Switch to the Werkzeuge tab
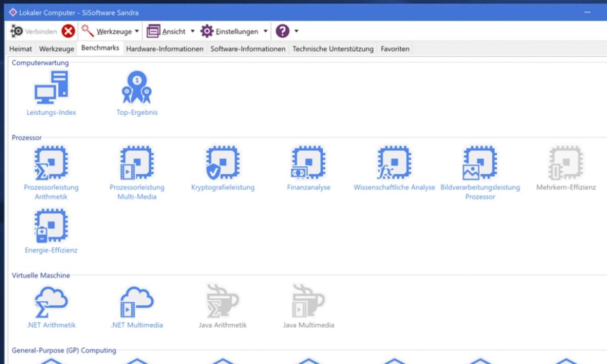 click(x=56, y=49)
